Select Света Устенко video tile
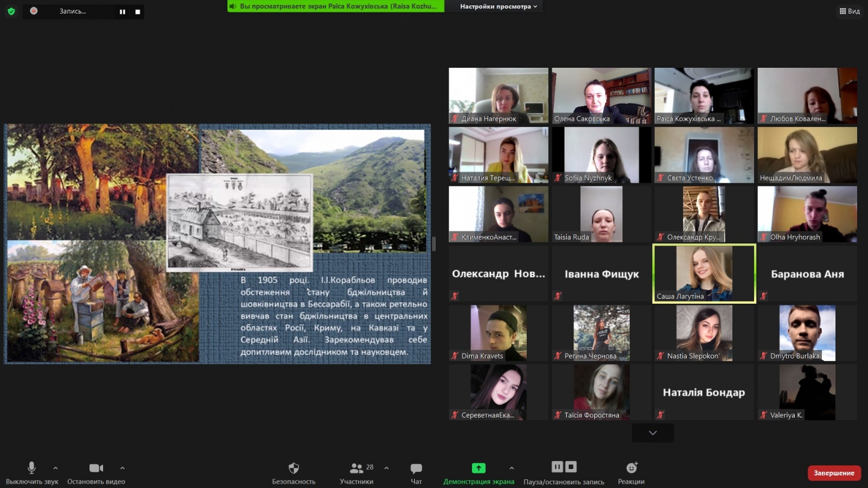The image size is (868, 488). (704, 155)
